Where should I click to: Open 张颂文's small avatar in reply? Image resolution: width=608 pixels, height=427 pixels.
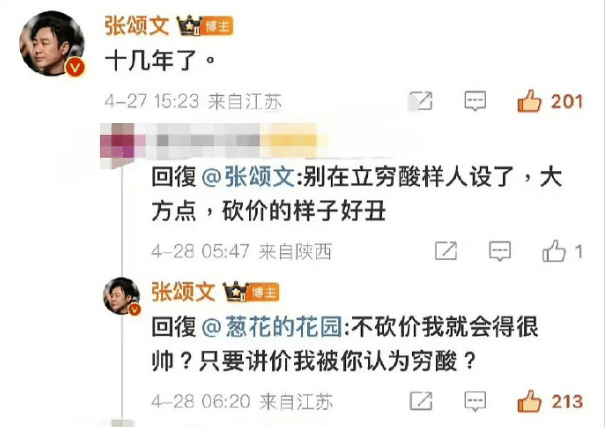(x=122, y=296)
